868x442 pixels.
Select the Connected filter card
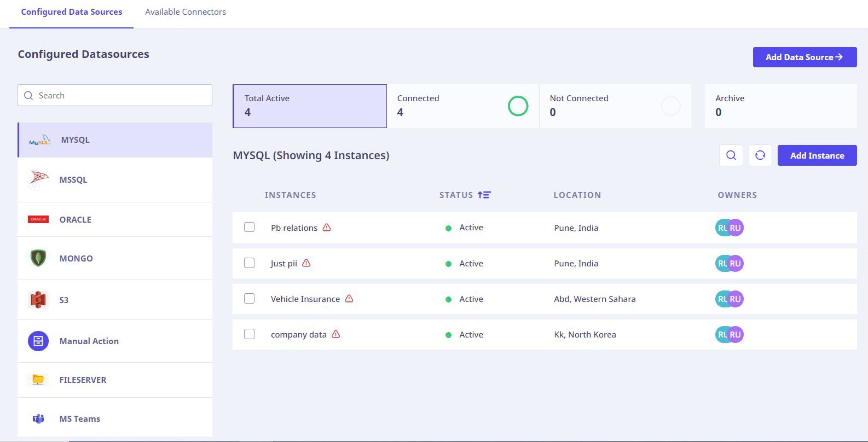[463, 106]
